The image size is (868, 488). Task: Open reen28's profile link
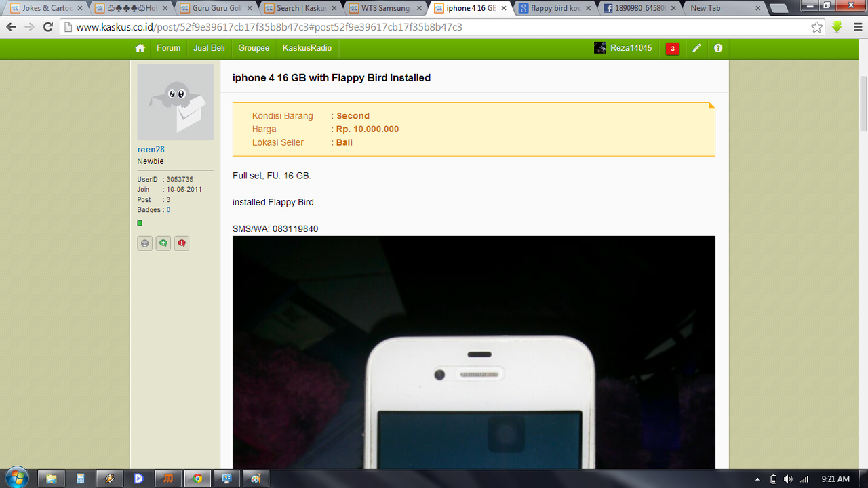151,150
